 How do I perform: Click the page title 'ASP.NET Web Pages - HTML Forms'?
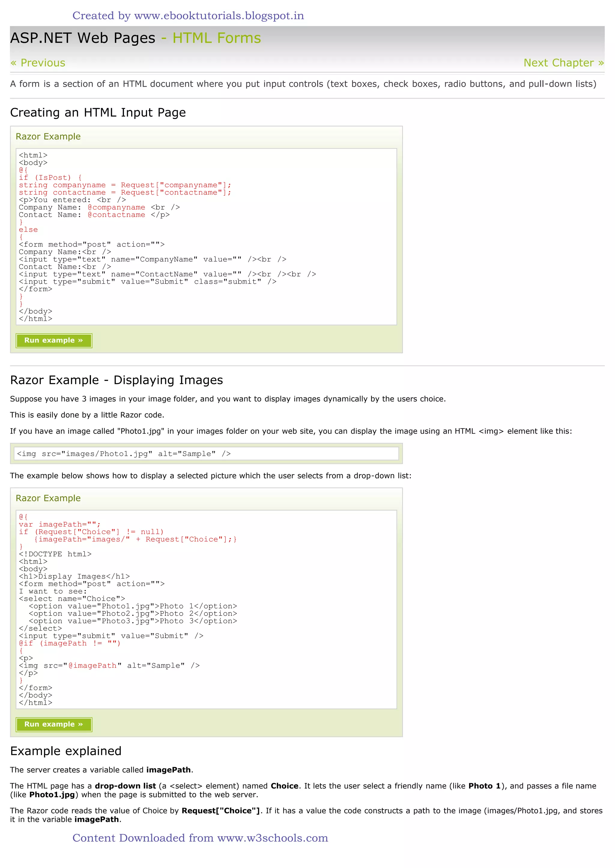coord(135,38)
